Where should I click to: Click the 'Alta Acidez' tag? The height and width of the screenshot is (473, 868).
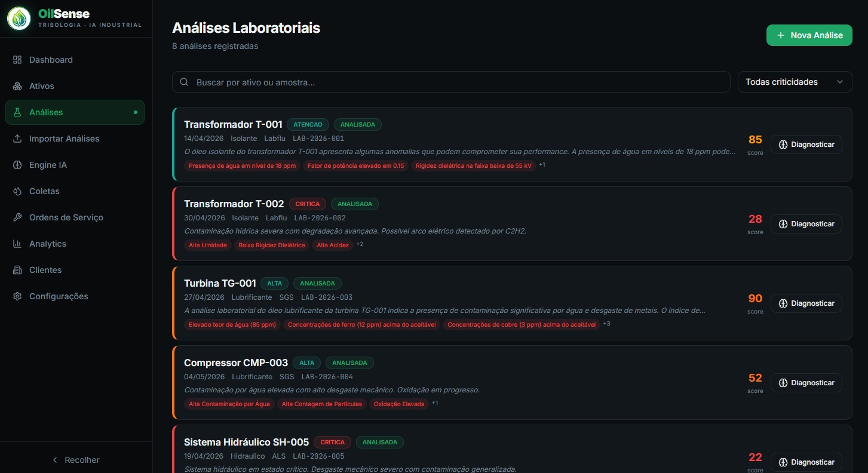(x=333, y=245)
